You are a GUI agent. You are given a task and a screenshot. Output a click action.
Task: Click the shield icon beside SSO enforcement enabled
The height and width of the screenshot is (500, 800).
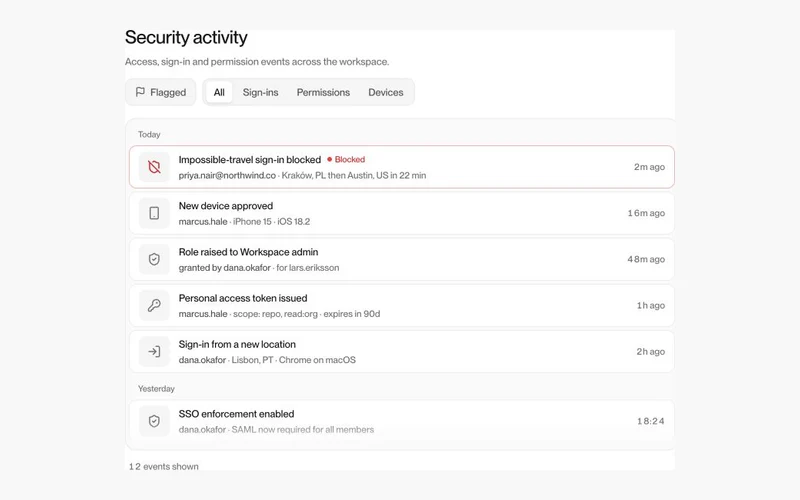[154, 421]
